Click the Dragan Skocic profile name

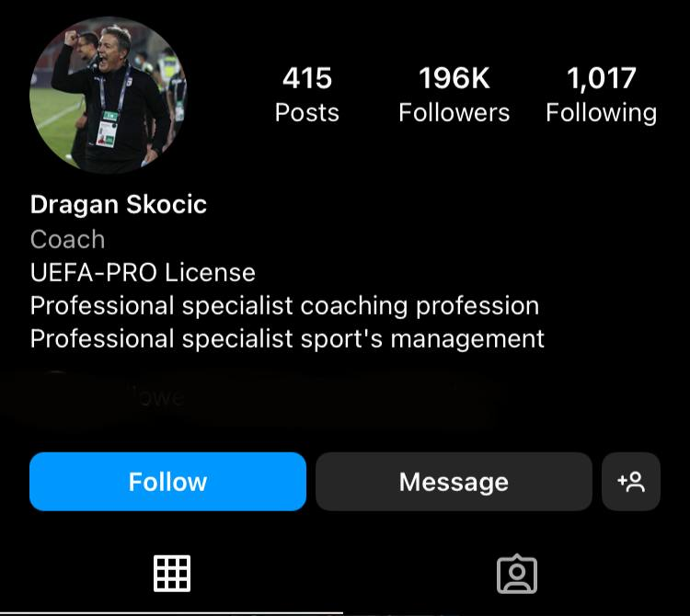click(119, 204)
